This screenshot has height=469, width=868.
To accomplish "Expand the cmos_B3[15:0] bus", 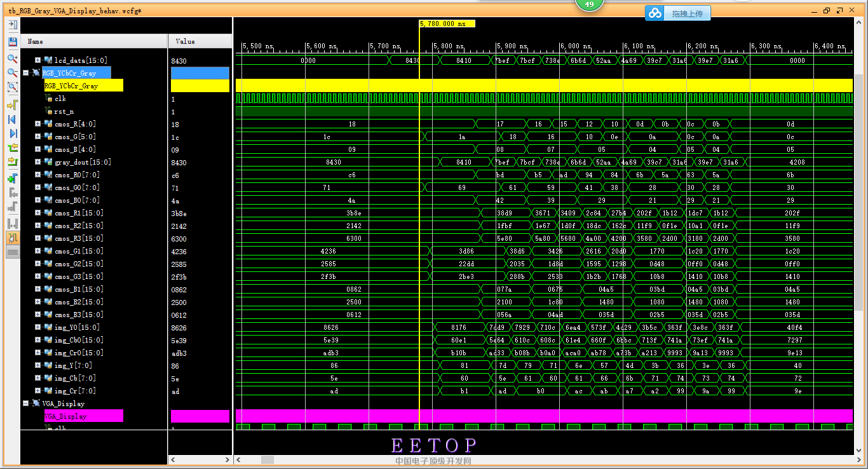I will click(x=37, y=315).
